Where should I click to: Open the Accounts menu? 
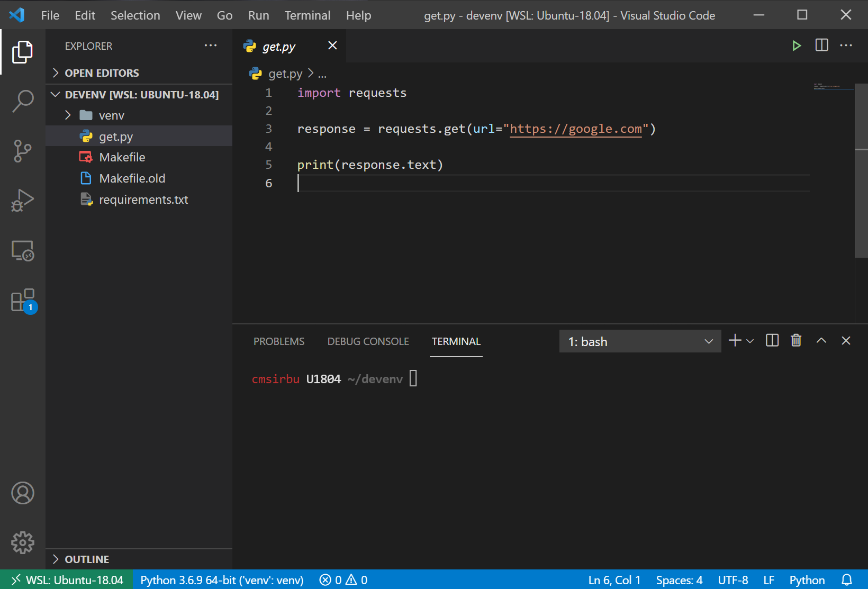[x=22, y=493]
